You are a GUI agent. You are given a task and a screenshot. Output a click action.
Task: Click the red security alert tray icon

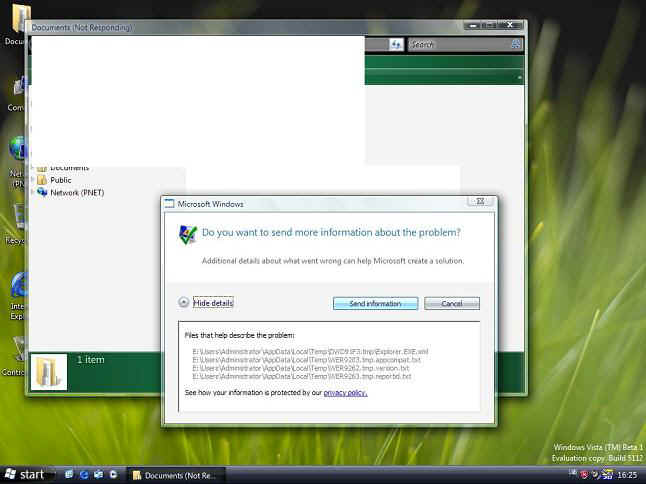point(584,475)
